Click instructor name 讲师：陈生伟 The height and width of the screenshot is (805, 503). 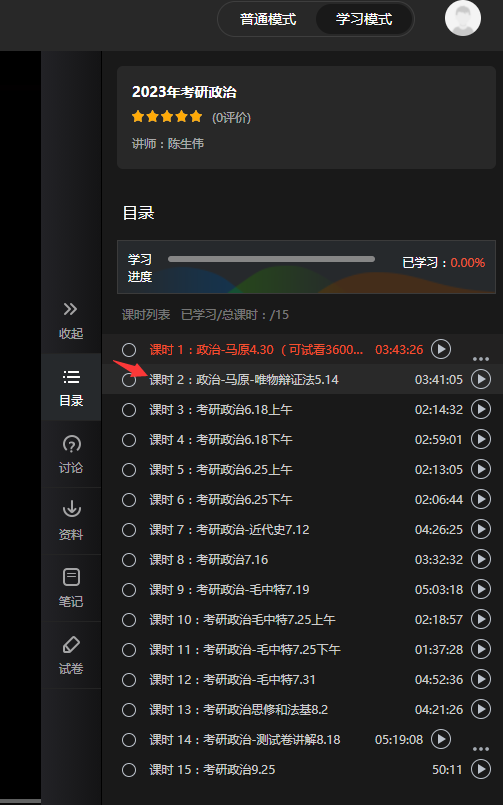tap(168, 143)
